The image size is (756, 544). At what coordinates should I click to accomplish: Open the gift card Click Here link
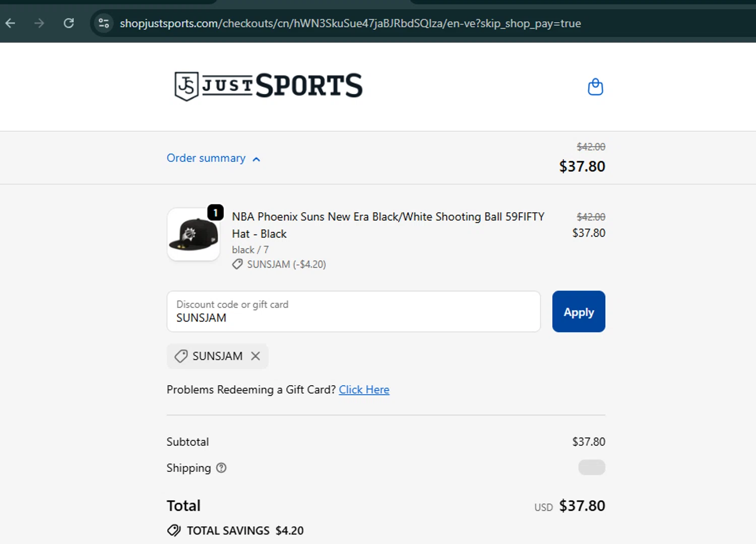tap(364, 390)
